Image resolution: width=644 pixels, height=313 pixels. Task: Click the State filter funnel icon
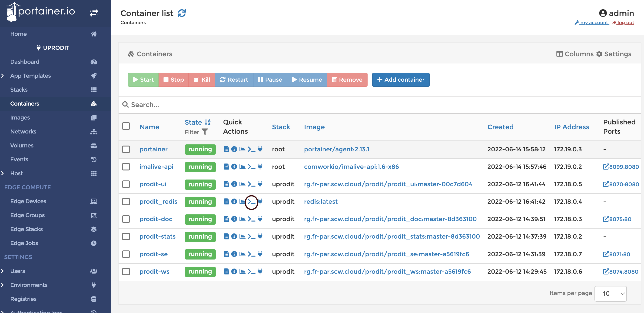coord(205,132)
